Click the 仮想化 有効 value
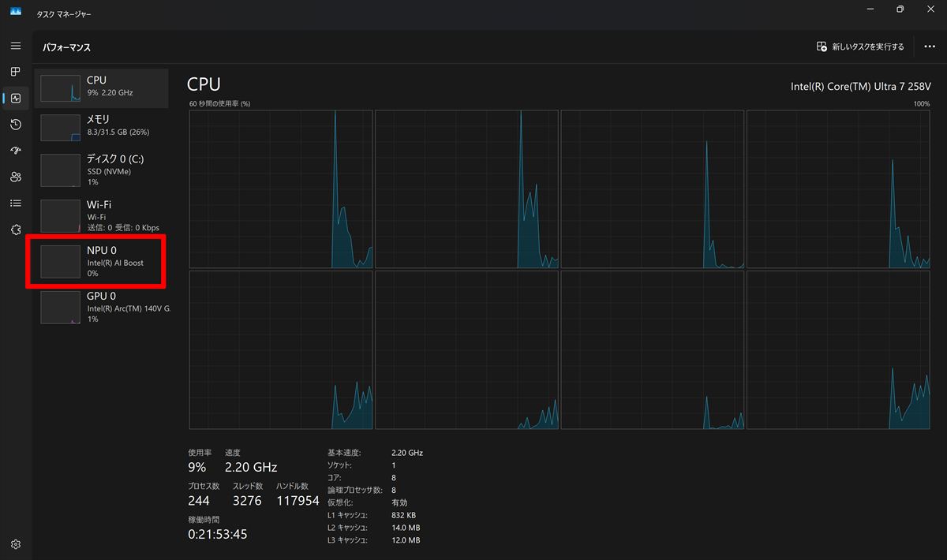Screen dimensions: 947x560 [399, 502]
